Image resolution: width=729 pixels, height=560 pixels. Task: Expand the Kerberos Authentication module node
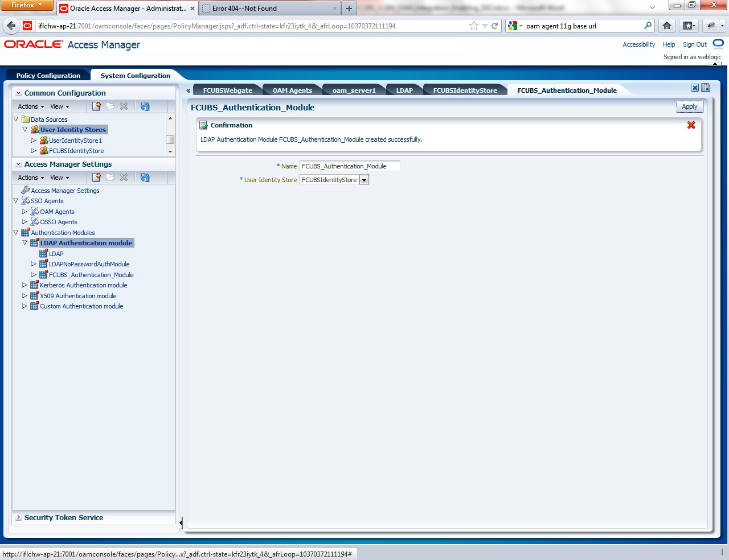click(24, 285)
